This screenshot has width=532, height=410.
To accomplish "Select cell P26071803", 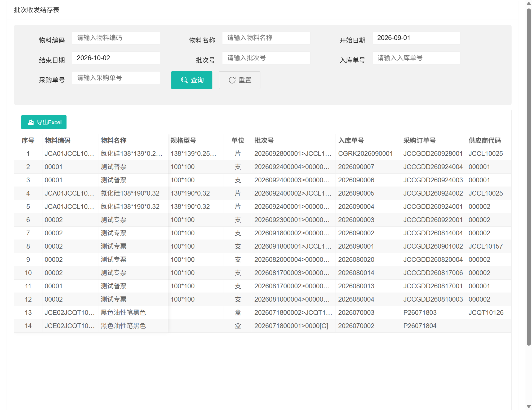I will (433, 313).
